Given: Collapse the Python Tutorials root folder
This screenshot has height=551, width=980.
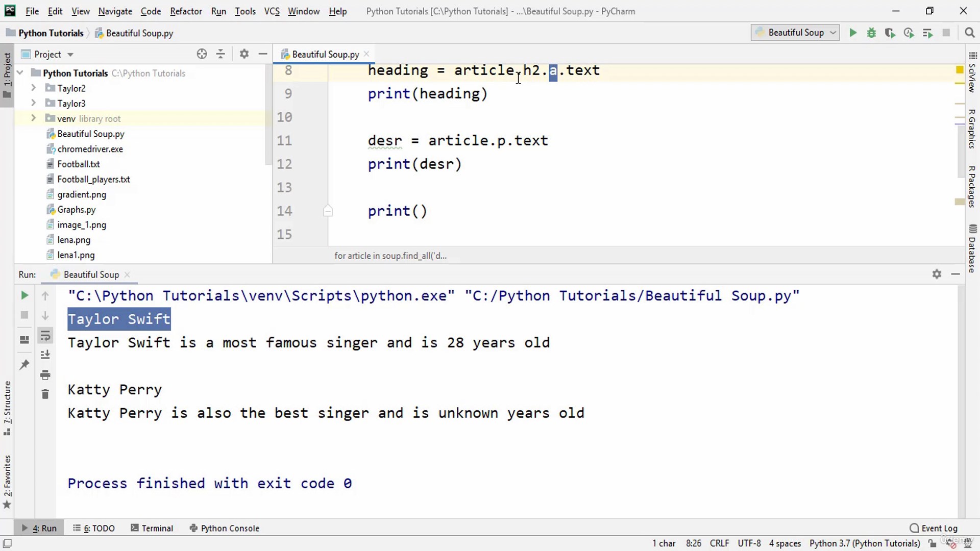Looking at the screenshot, I should click(x=20, y=73).
